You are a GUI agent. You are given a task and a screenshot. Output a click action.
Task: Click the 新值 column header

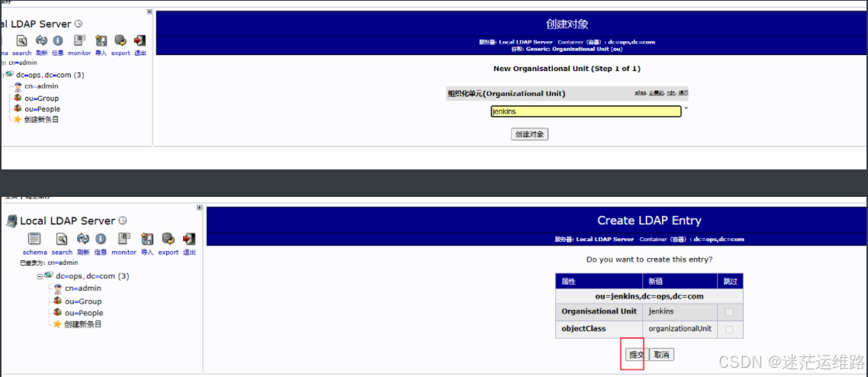pos(680,282)
